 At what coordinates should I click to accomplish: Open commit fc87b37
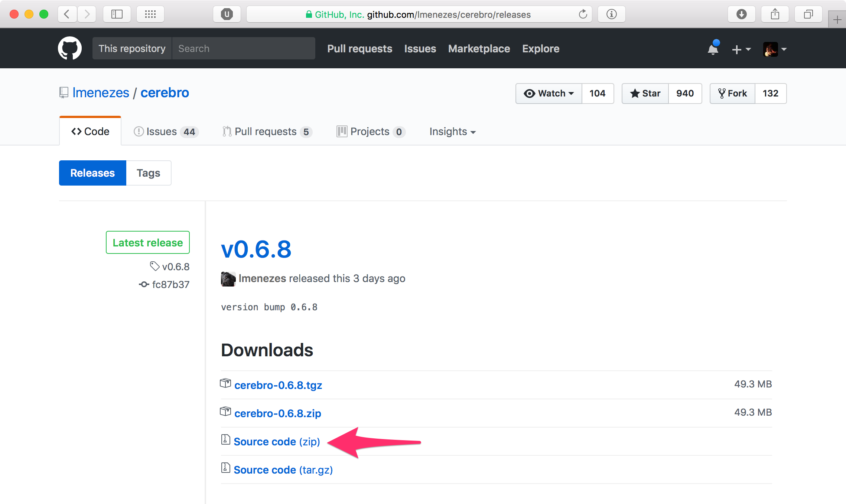click(x=171, y=285)
